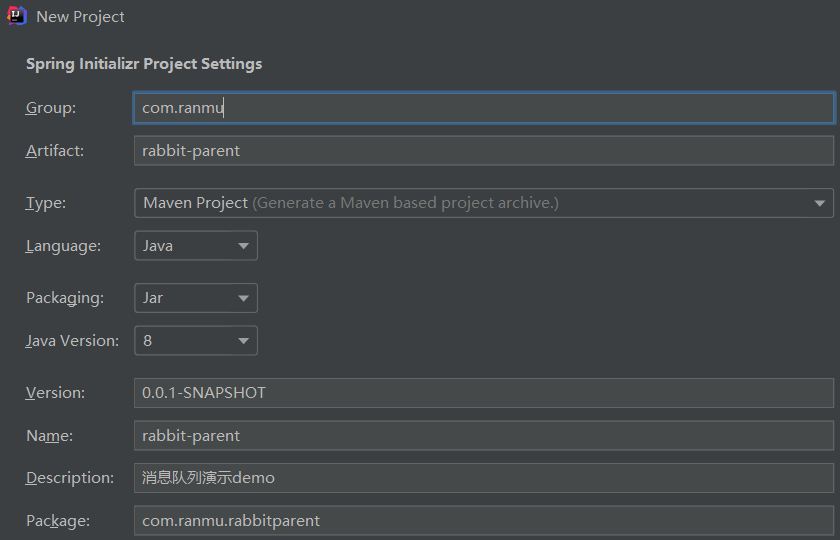This screenshot has width=840, height=540.
Task: Click the Version label
Action: click(x=55, y=393)
